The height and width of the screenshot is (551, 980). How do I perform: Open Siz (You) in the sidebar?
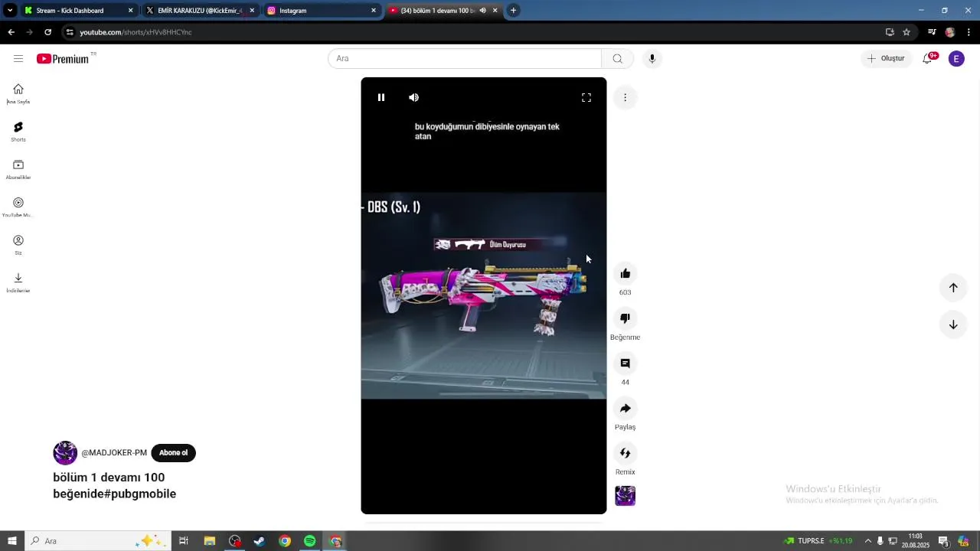pos(18,245)
